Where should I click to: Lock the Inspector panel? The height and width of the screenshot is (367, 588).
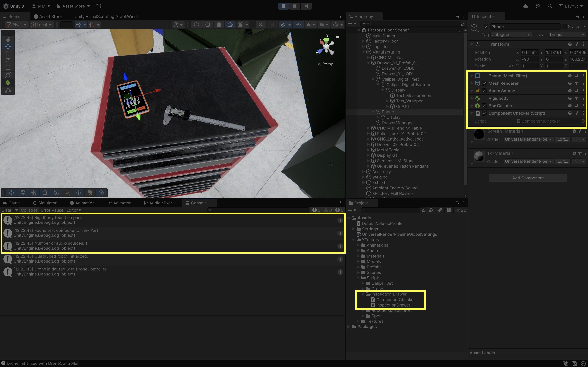coord(577,16)
